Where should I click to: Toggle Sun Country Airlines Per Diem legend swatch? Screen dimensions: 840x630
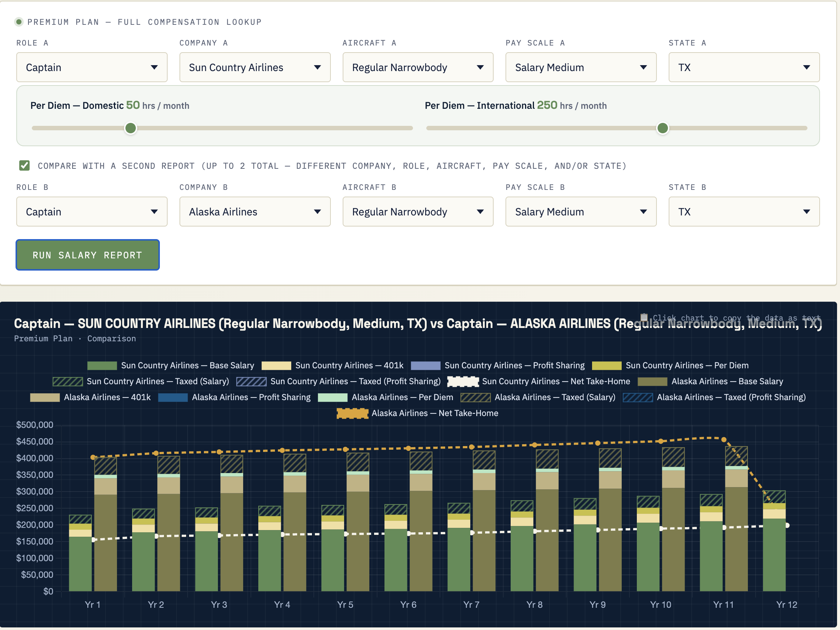[607, 366]
